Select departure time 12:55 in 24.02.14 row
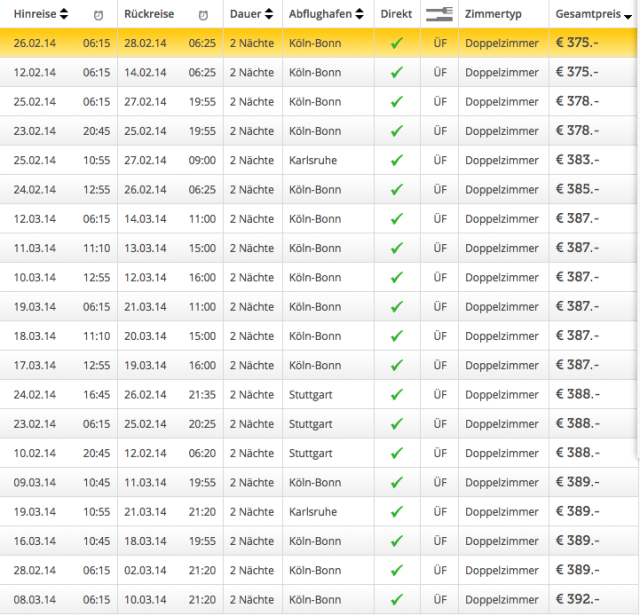640x616 pixels. (97, 190)
